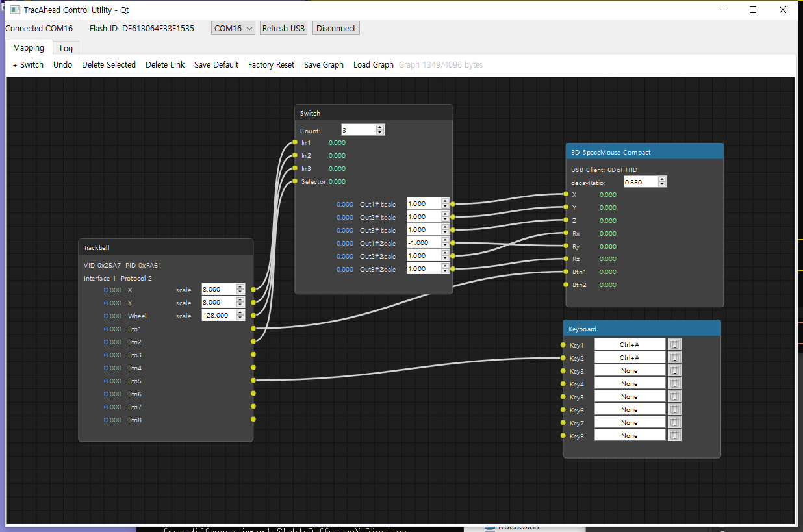This screenshot has height=532, width=803.
Task: Click the Out3#2 scale spinner arrows
Action: (445, 268)
